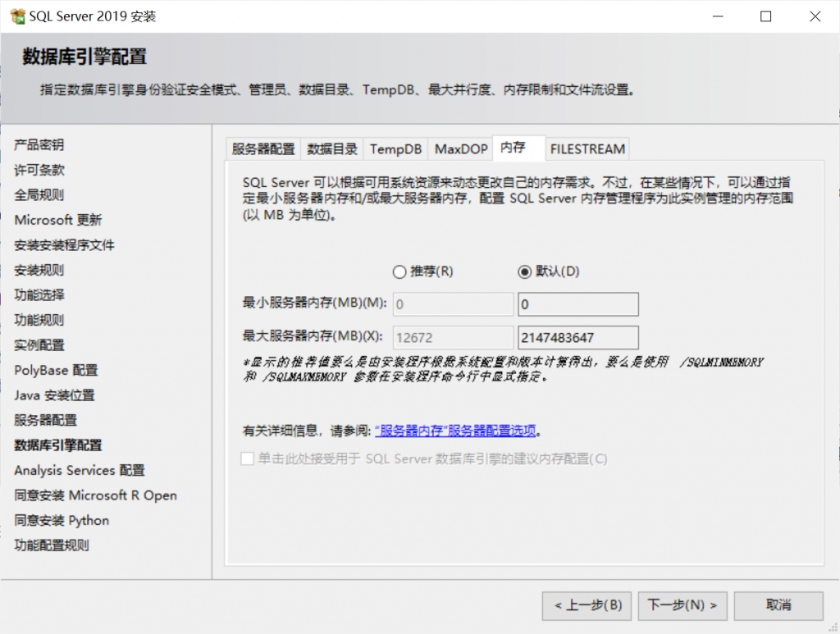Close the SQL Server 2019 setup window
Viewport: 840px width, 634px height.
[815, 16]
